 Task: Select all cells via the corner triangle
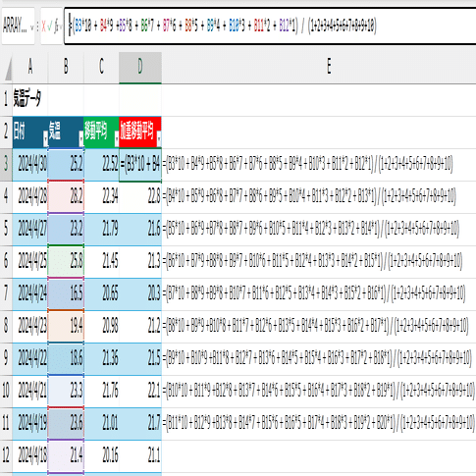pos(8,70)
